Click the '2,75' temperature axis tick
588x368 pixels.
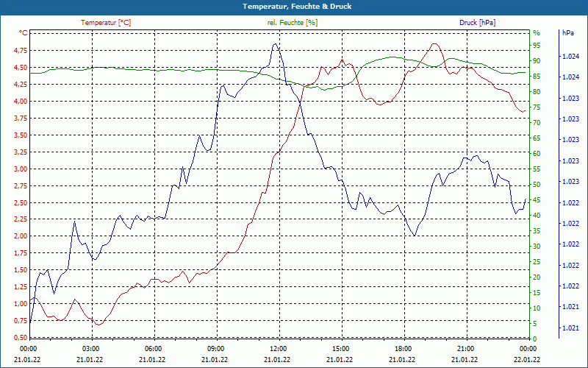[x=21, y=185]
